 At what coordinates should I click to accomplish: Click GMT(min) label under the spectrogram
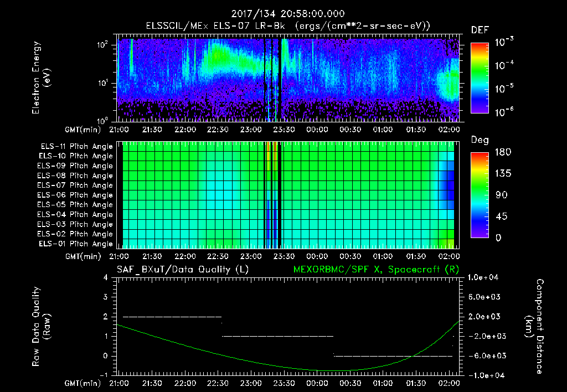(x=83, y=130)
